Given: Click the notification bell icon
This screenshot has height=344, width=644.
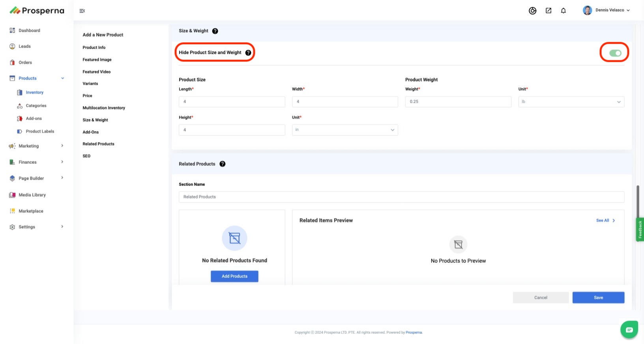Looking at the screenshot, I should click(x=563, y=11).
